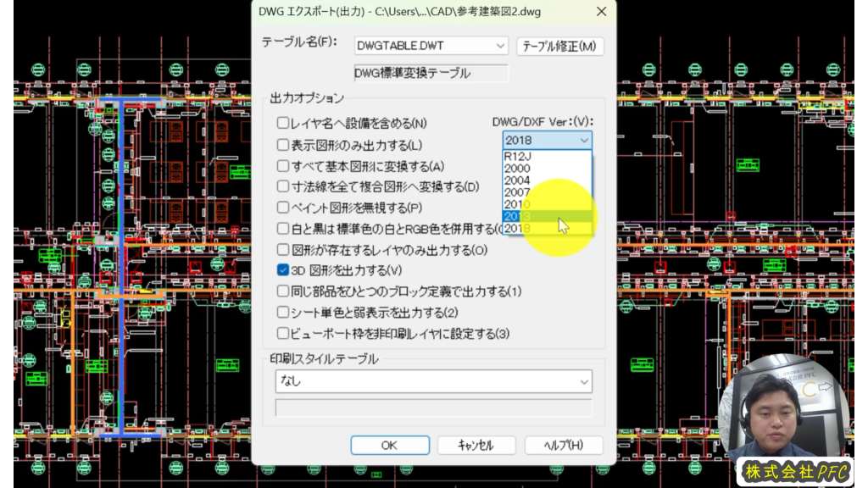Tick すべて基本図形に変換する checkbox
The image size is (868, 488).
[283, 165]
